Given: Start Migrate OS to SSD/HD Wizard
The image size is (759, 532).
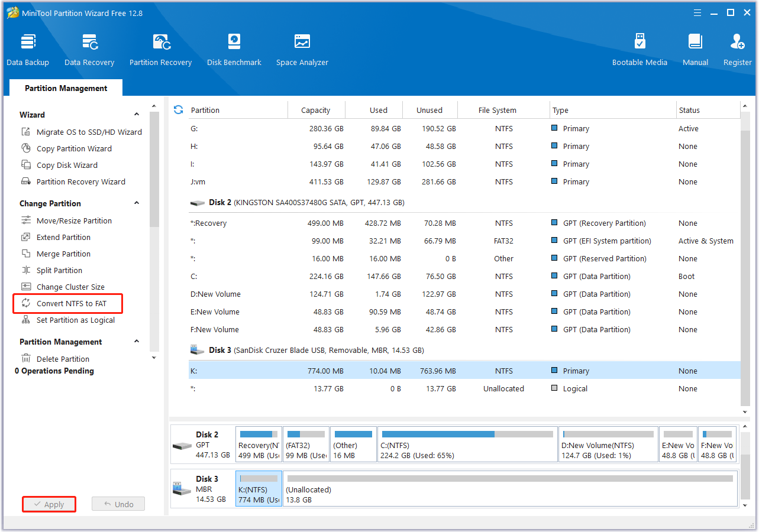Looking at the screenshot, I should tap(82, 132).
